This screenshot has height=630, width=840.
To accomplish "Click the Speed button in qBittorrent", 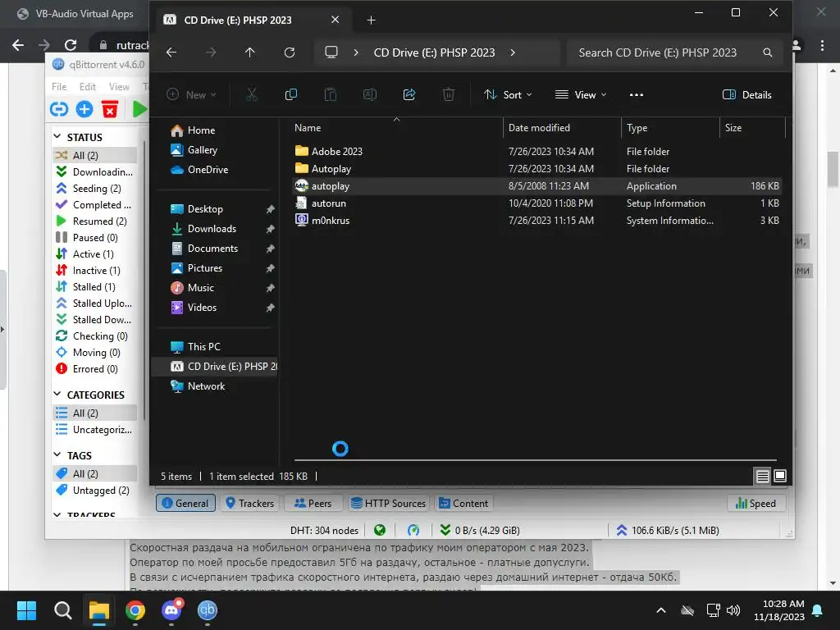I will pos(756,503).
